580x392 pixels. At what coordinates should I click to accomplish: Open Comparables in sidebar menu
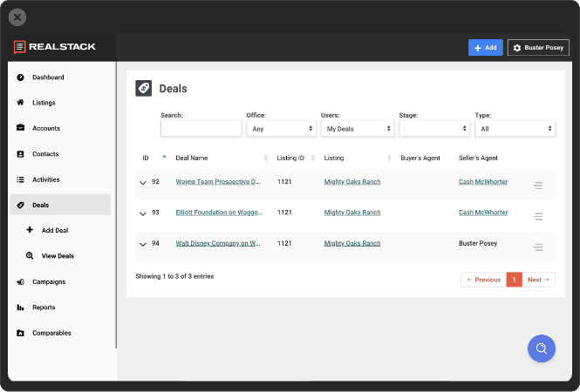click(51, 333)
